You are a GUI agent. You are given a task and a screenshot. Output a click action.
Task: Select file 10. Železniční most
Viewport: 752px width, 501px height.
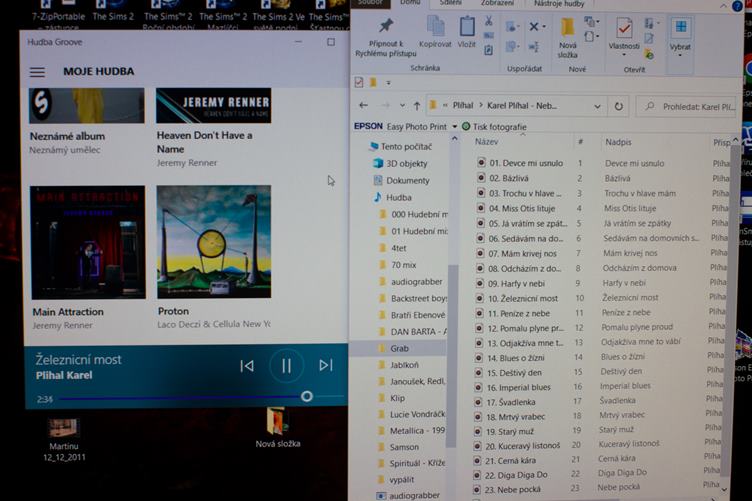tap(517, 298)
